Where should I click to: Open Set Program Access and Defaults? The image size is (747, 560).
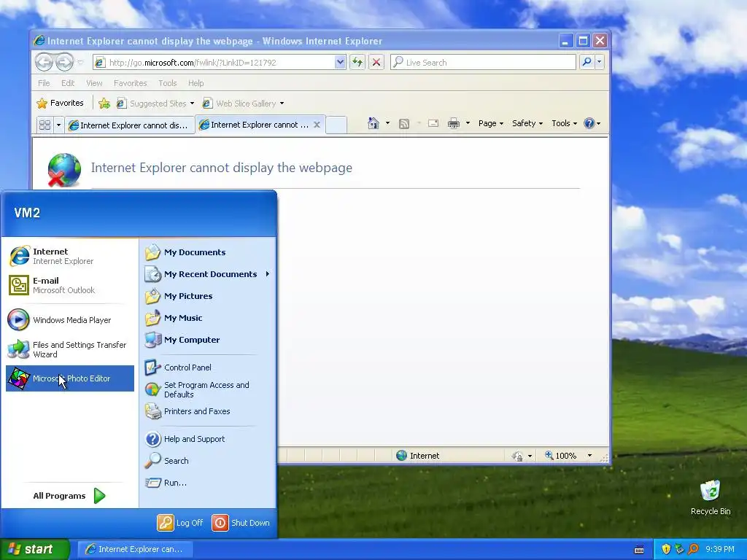(208, 389)
